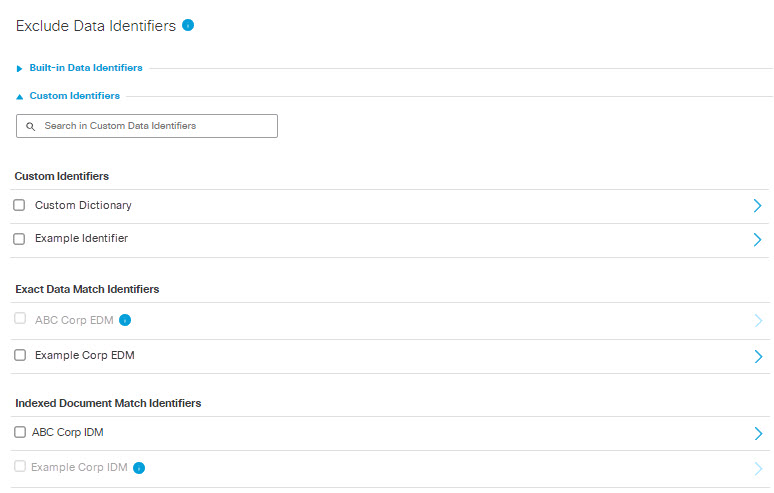Check the Custom Dictionary checkbox

(x=19, y=205)
